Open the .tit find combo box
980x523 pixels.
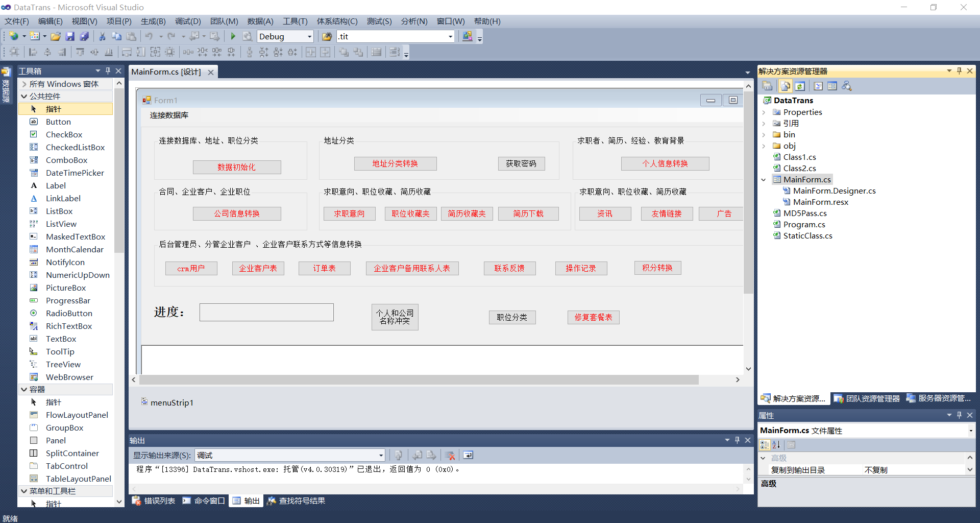tap(450, 36)
